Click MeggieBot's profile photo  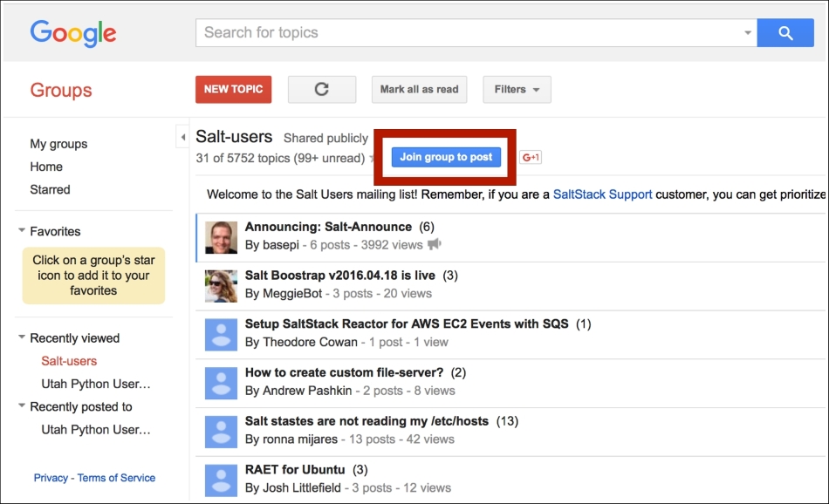(221, 286)
